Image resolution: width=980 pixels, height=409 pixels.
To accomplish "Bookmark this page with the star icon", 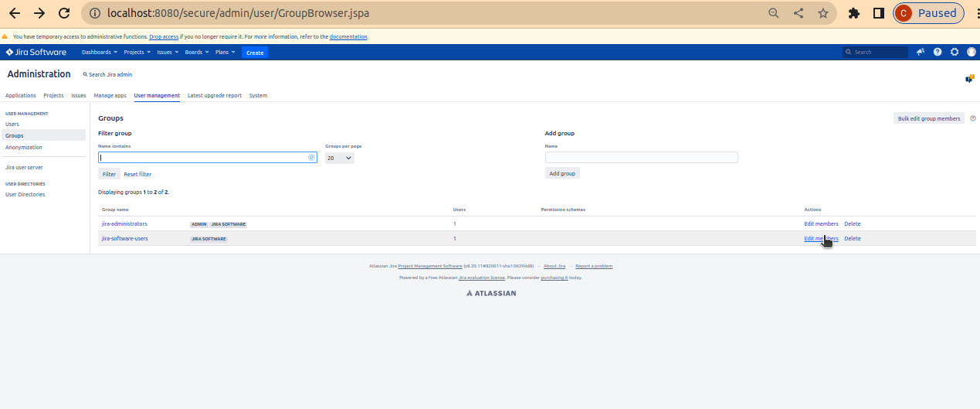I will (x=823, y=13).
